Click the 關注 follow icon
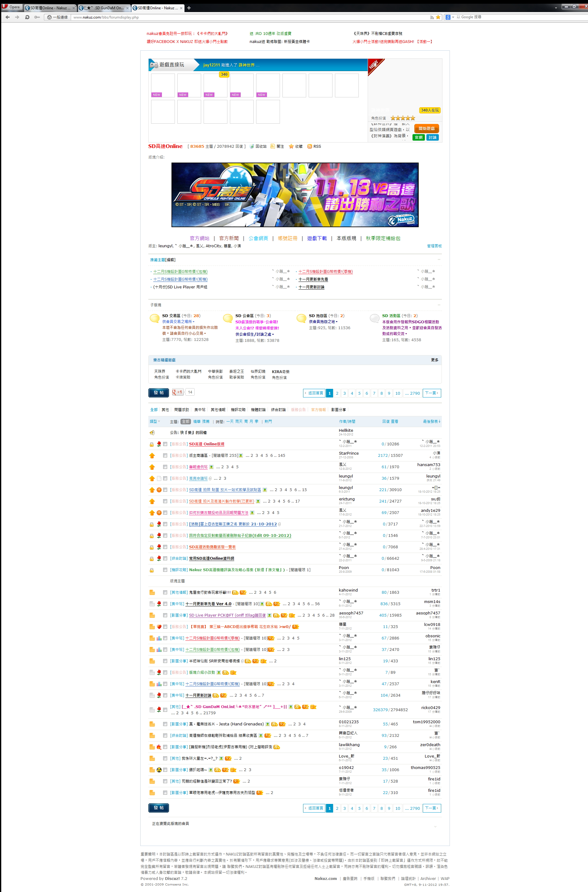 pos(273,146)
